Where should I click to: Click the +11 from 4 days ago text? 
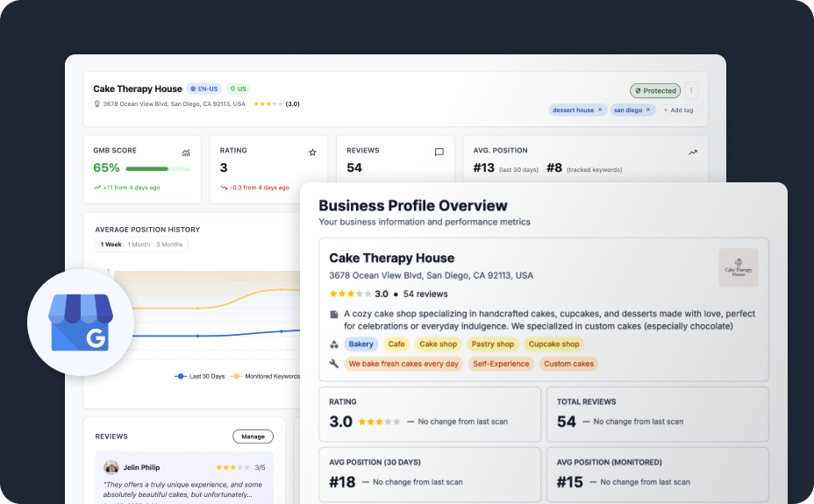132,188
